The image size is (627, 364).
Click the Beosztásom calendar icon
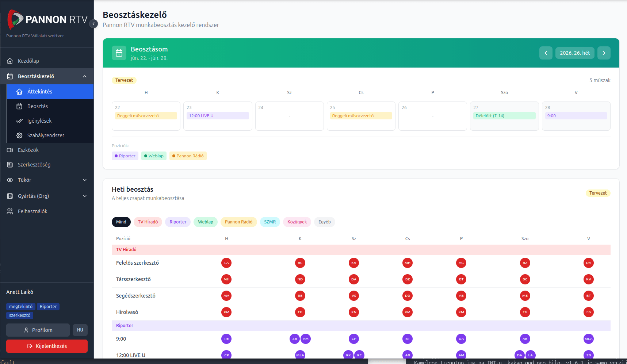coord(119,53)
